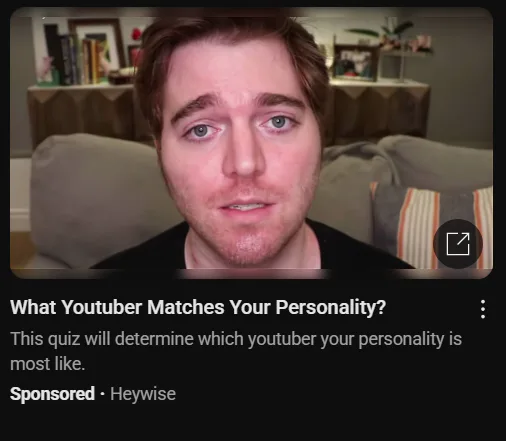Open the 'What Youtuber Matches Your Personality?' title

coord(198,307)
